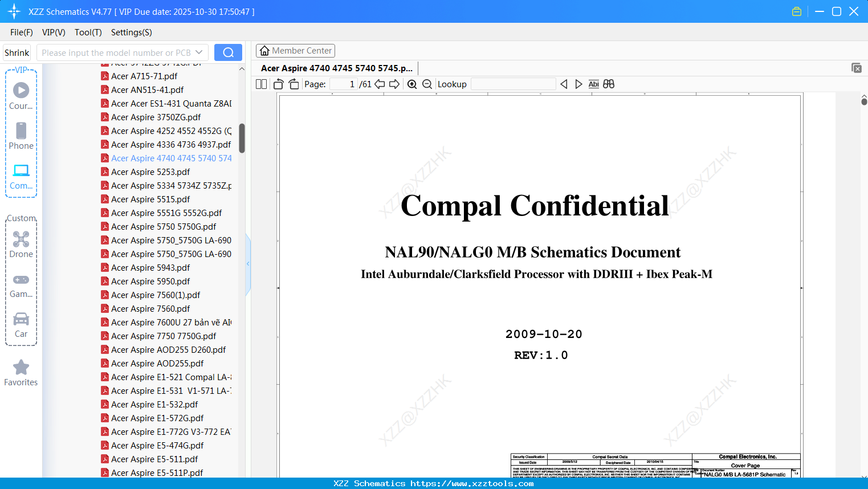Viewport: 868px width, 489px height.
Task: Go to the next page arrow
Action: [x=394, y=84]
